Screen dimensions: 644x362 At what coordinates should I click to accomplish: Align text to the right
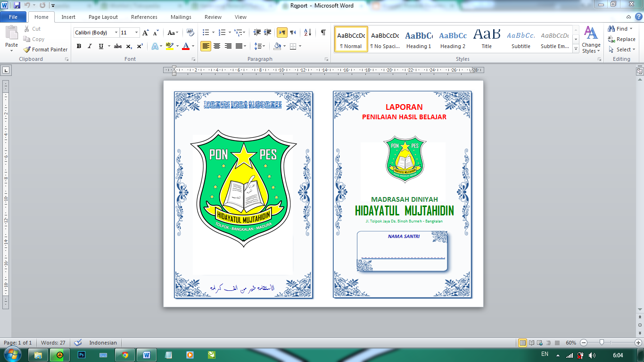228,46
